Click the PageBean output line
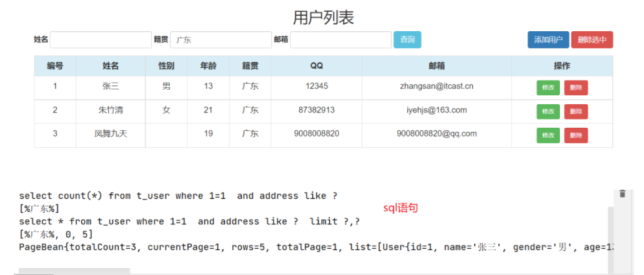644x275 pixels. coord(316,247)
